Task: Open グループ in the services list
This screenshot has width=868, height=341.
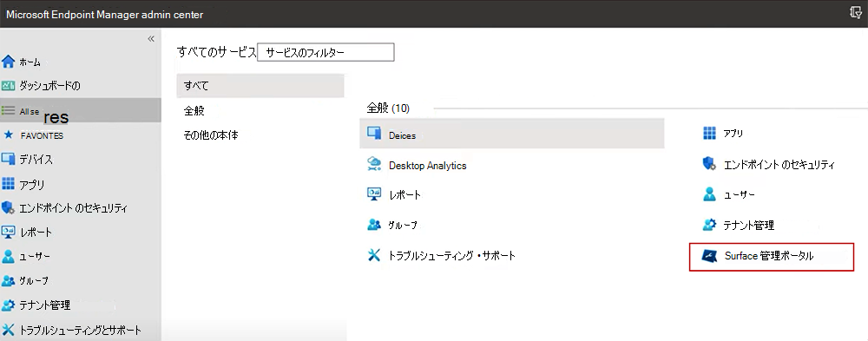Action: (x=403, y=226)
